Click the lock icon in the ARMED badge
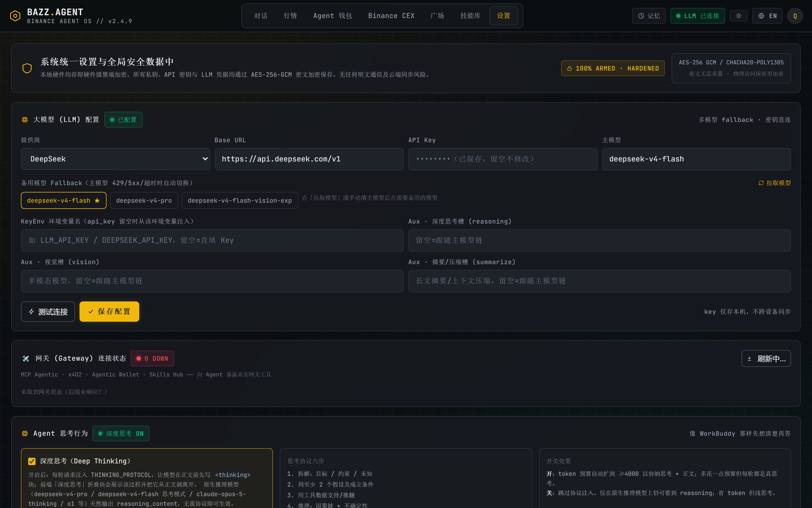 tap(570, 68)
